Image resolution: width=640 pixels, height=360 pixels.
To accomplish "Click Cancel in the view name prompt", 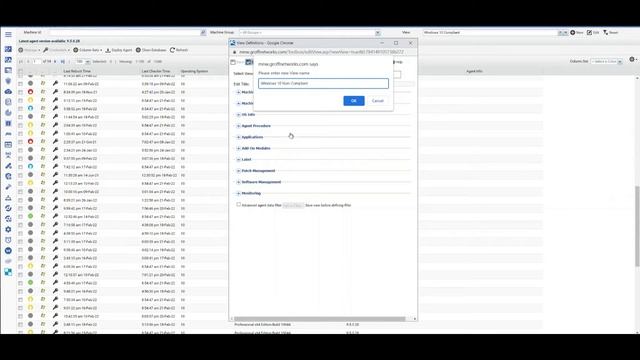I will (378, 100).
